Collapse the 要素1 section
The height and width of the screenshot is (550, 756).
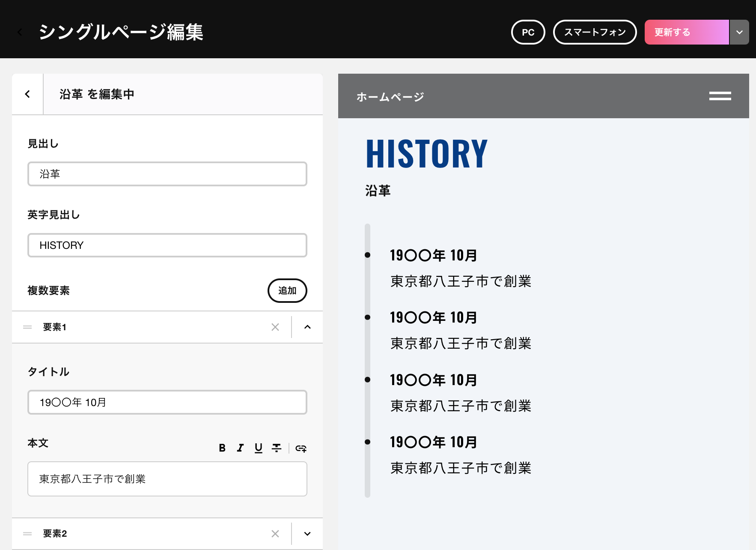click(307, 327)
